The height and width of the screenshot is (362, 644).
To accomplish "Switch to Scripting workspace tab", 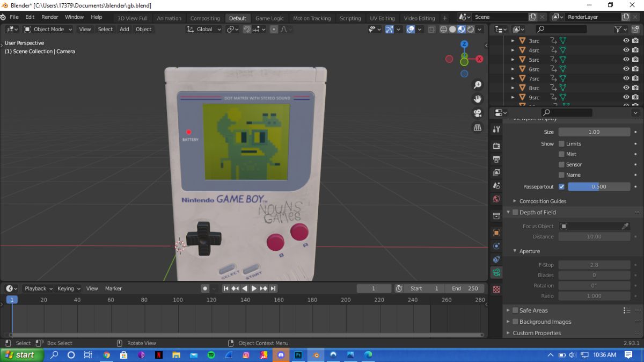I will point(350,18).
